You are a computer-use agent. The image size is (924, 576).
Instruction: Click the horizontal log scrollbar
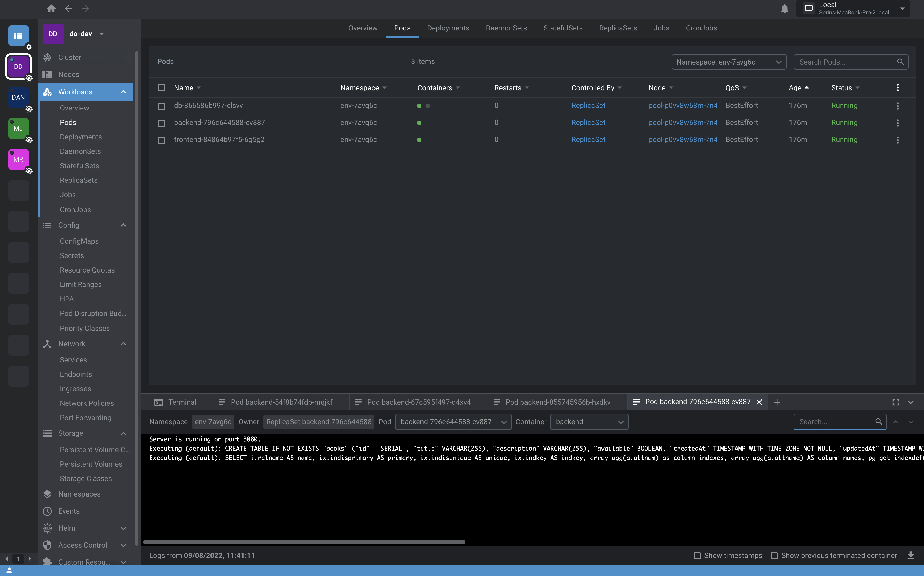[304, 542]
